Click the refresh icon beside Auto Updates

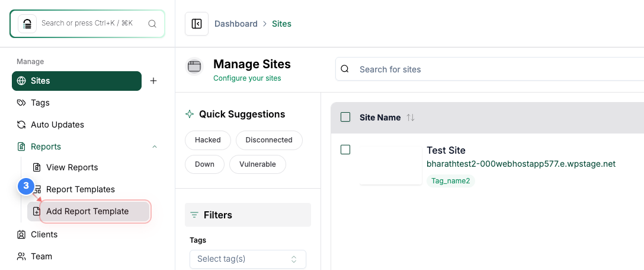click(x=21, y=125)
